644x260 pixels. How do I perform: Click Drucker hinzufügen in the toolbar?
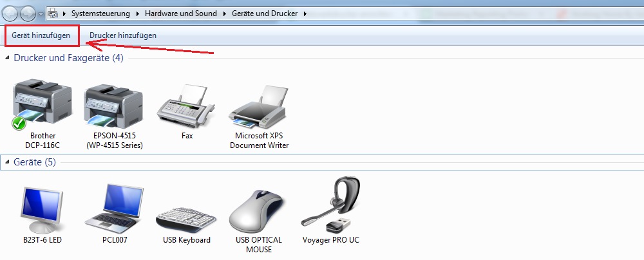click(x=123, y=35)
